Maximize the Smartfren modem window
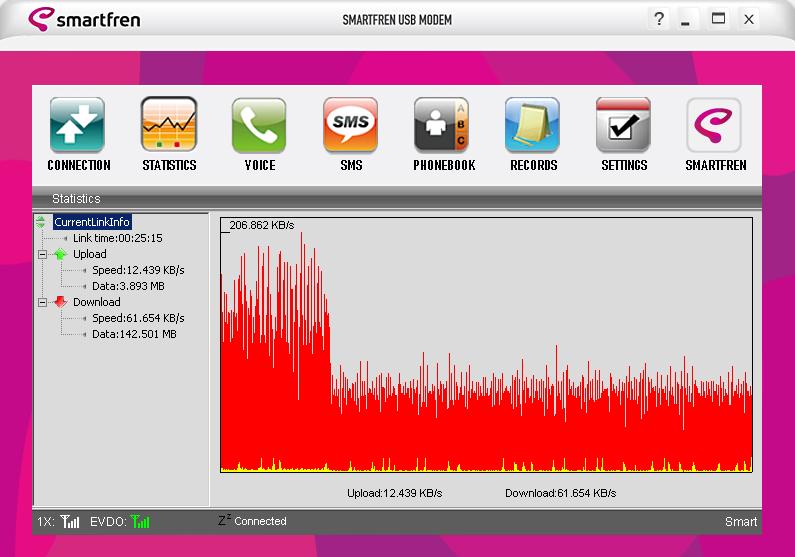The height and width of the screenshot is (557, 795). pyautogui.click(x=718, y=19)
